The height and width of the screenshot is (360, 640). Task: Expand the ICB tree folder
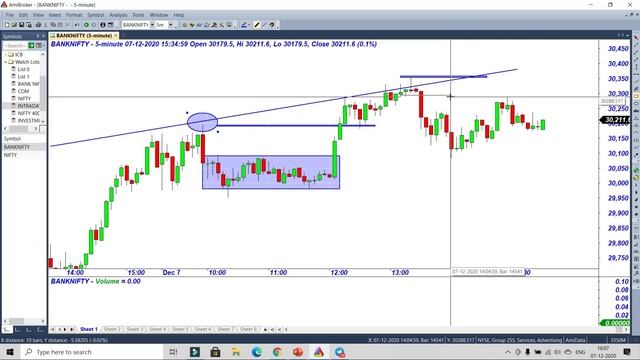pyautogui.click(x=6, y=55)
